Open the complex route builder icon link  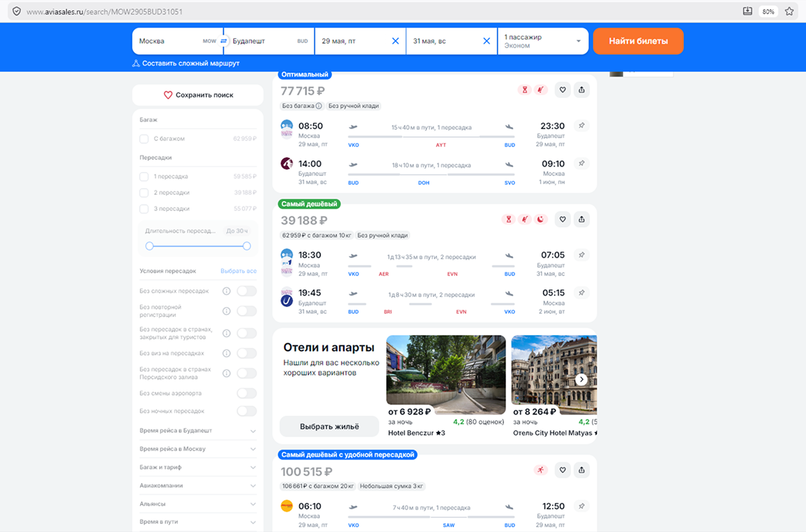[x=136, y=63]
